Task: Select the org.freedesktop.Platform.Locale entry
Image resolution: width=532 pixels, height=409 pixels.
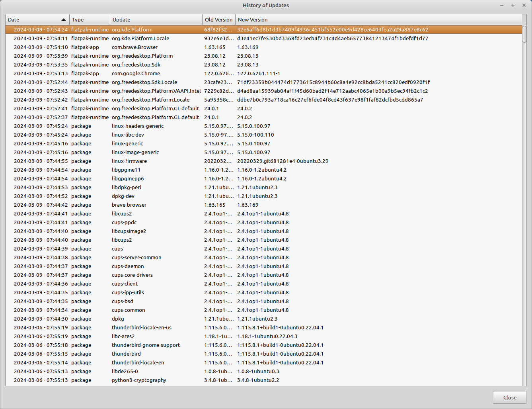Action: point(263,100)
